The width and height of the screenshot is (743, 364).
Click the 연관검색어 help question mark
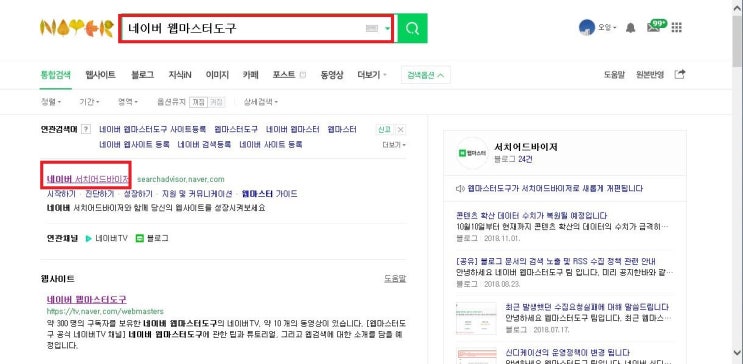pos(86,129)
